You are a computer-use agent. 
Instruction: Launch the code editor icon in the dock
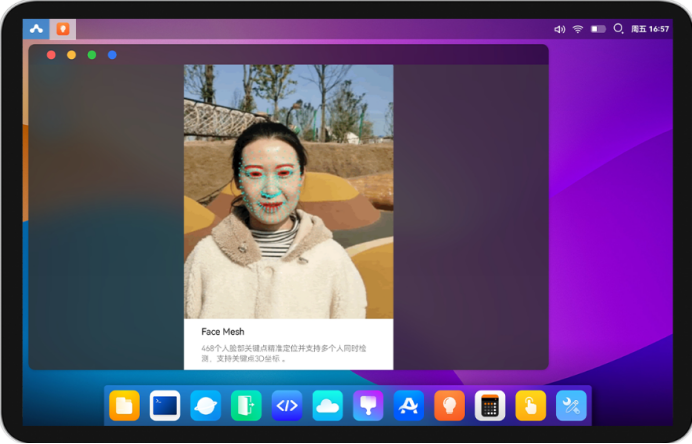287,405
